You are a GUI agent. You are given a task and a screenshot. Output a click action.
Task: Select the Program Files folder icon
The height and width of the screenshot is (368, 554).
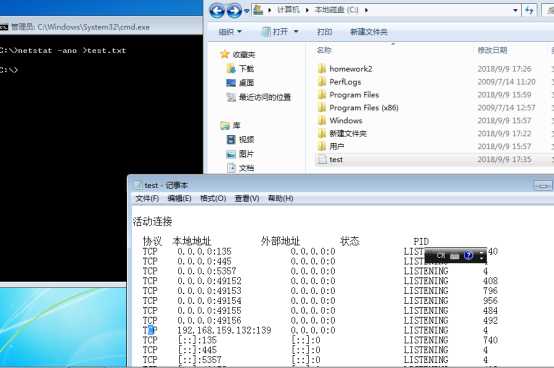[x=322, y=95]
